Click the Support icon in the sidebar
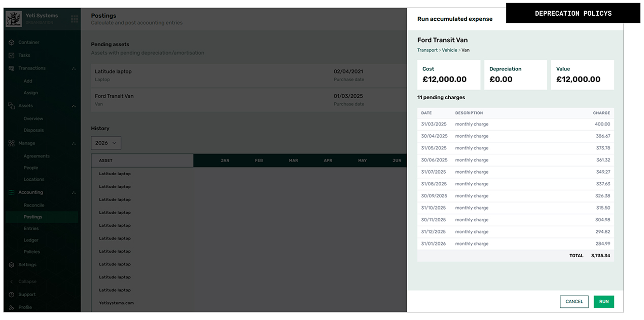 pos(11,294)
